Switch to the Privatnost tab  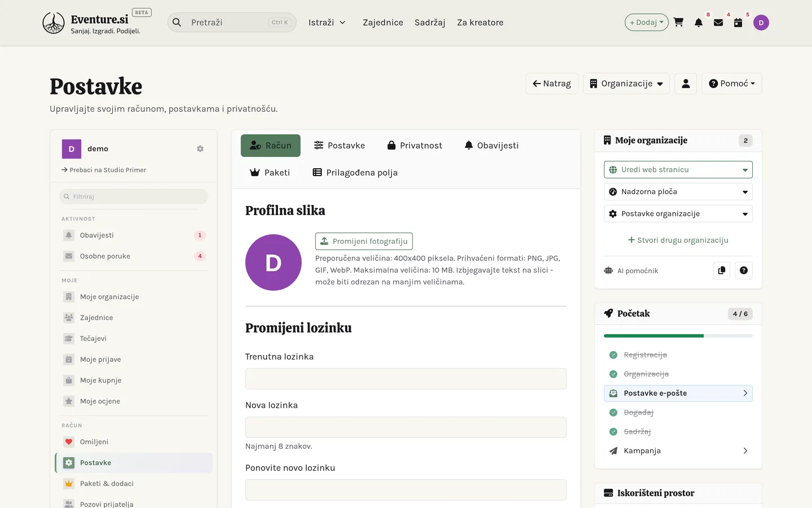click(414, 146)
